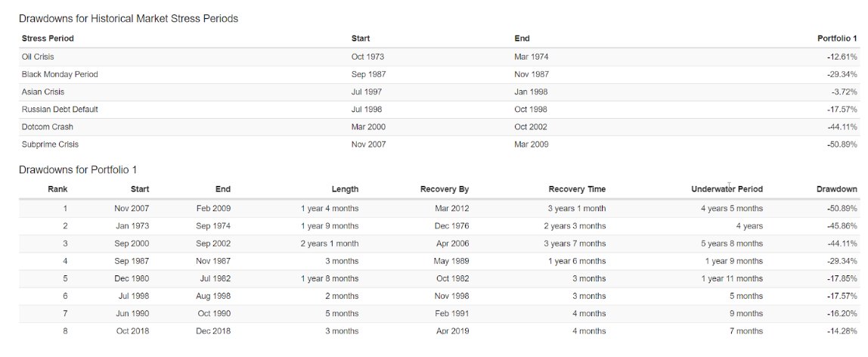Click the 'Recovery By' column header
868x357 pixels.
tap(445, 189)
